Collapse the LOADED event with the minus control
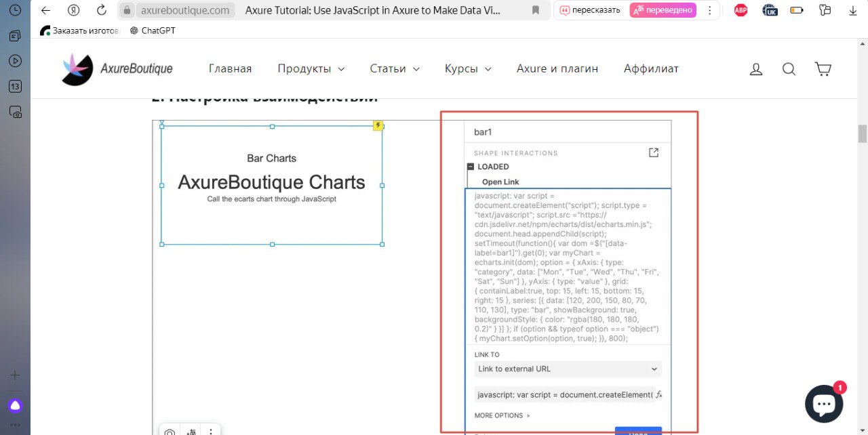 coord(470,166)
